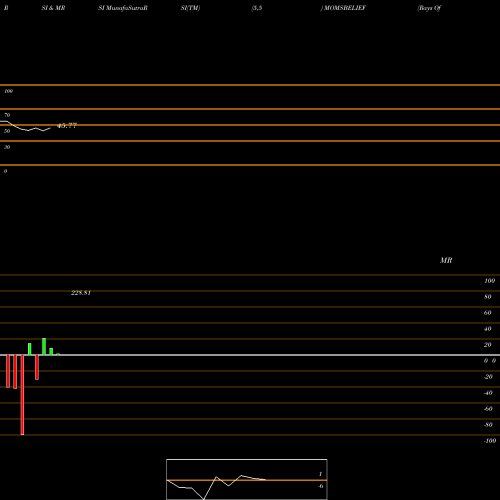This screenshot has height=500, width=500.
Task: Click the 'SI(TM)' header text
Action: (x=190, y=8)
